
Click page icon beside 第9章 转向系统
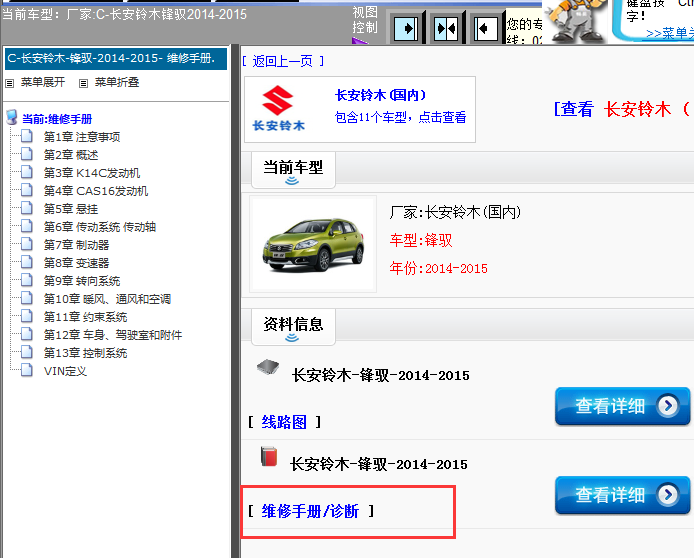(x=27, y=280)
